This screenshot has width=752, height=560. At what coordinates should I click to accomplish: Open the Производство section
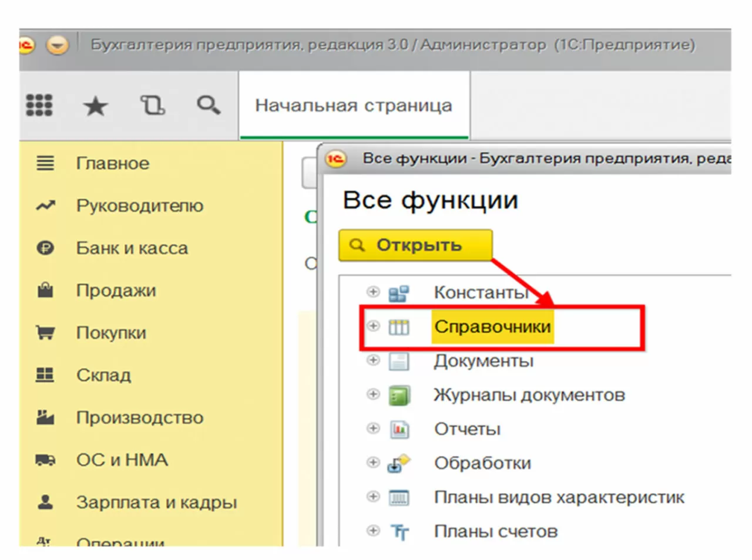pos(140,417)
